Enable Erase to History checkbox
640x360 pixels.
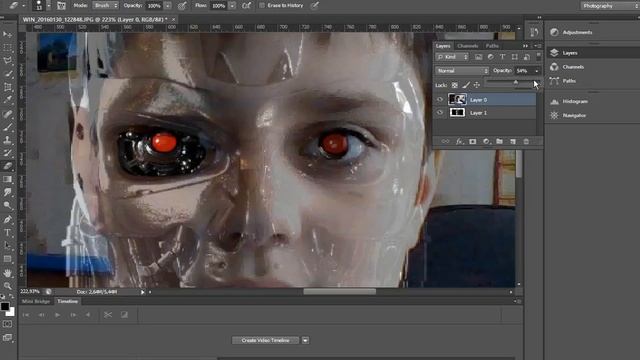262,6
